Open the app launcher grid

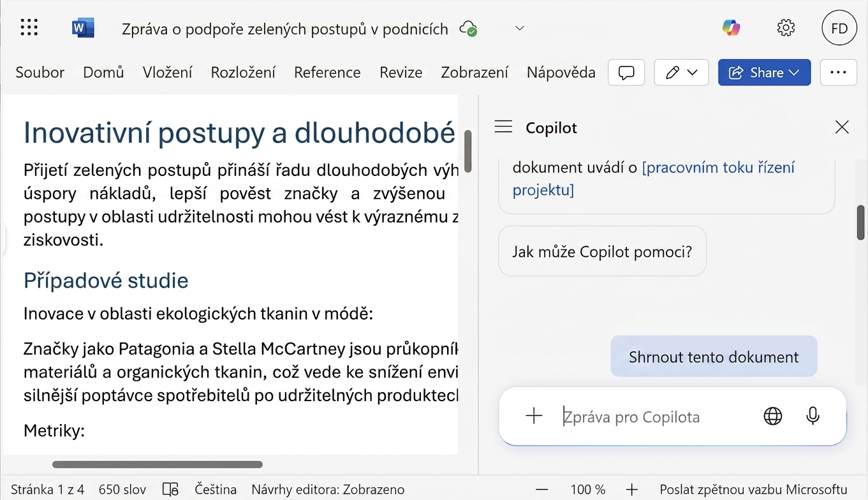click(29, 28)
